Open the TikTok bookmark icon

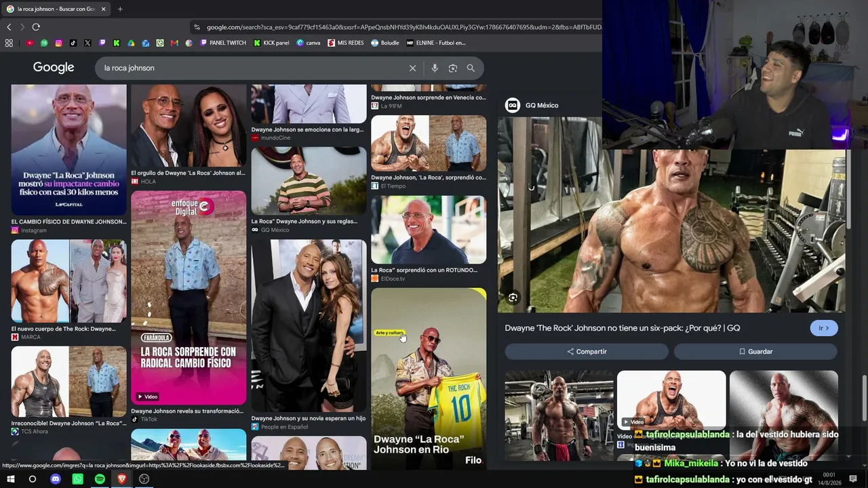click(x=73, y=43)
